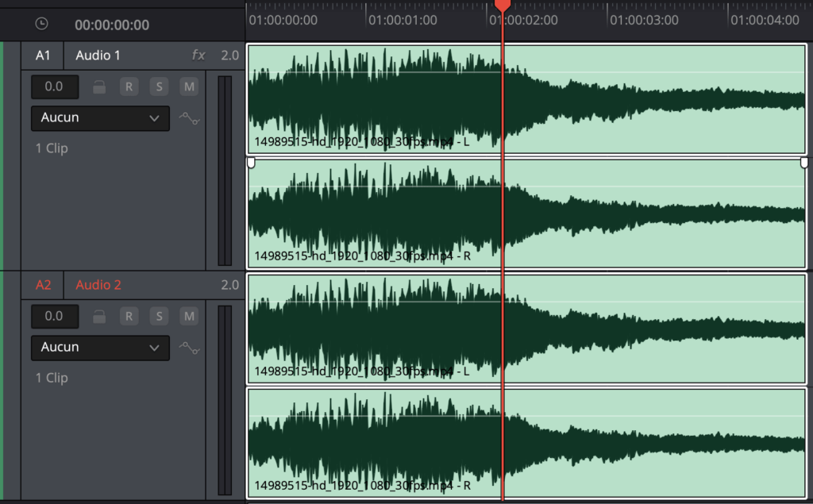This screenshot has width=813, height=504.
Task: Click the 01:00:00:00 ruler mark
Action: tap(283, 20)
